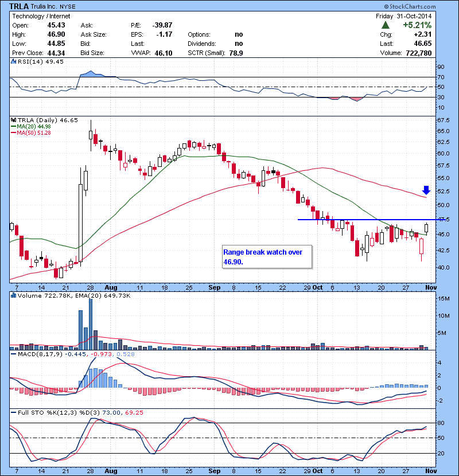Click the StockCharts.com copyright text

pos(410,6)
